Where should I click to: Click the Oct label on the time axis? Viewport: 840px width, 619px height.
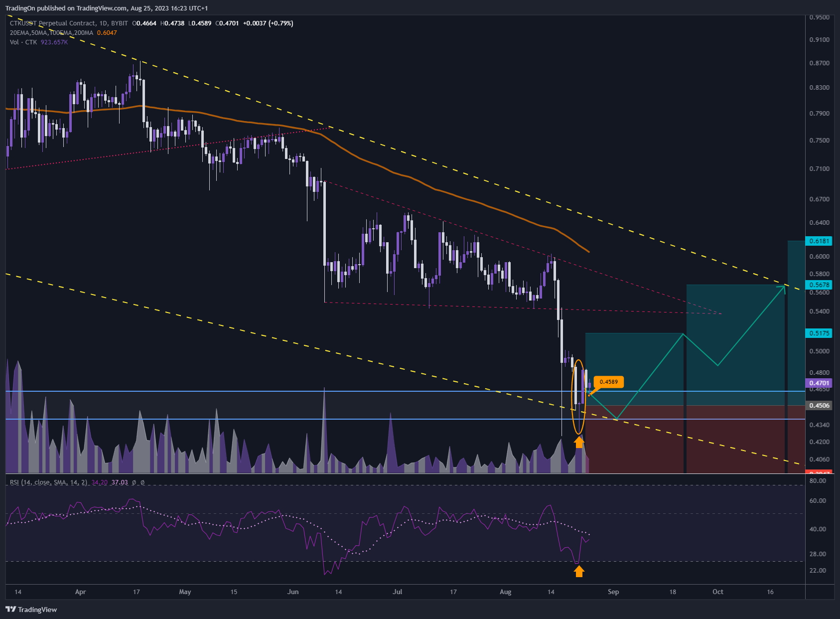(x=718, y=592)
